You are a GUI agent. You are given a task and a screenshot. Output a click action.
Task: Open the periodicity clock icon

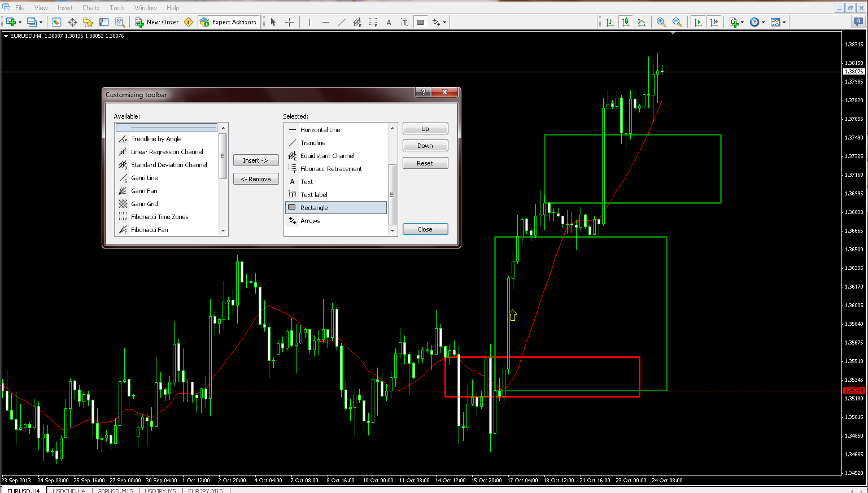tap(754, 22)
